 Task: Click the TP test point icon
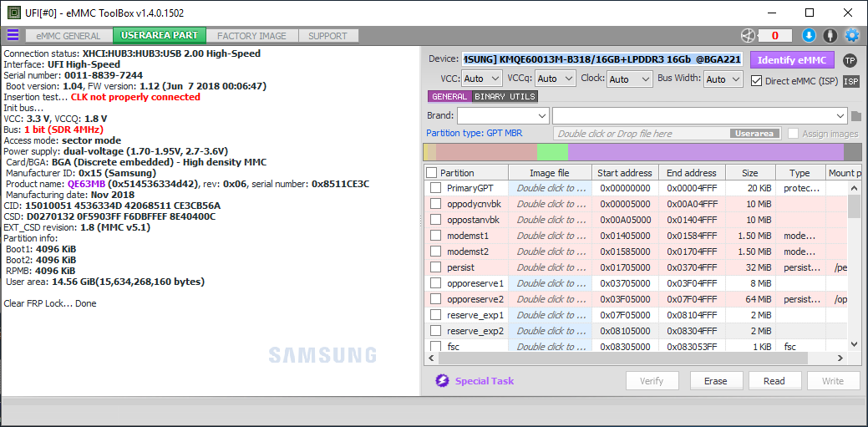(850, 60)
